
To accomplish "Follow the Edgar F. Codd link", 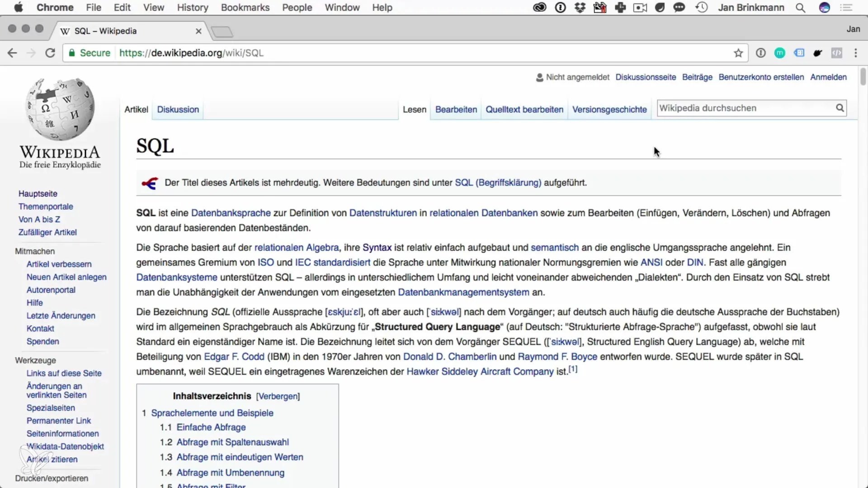I will pos(234,357).
